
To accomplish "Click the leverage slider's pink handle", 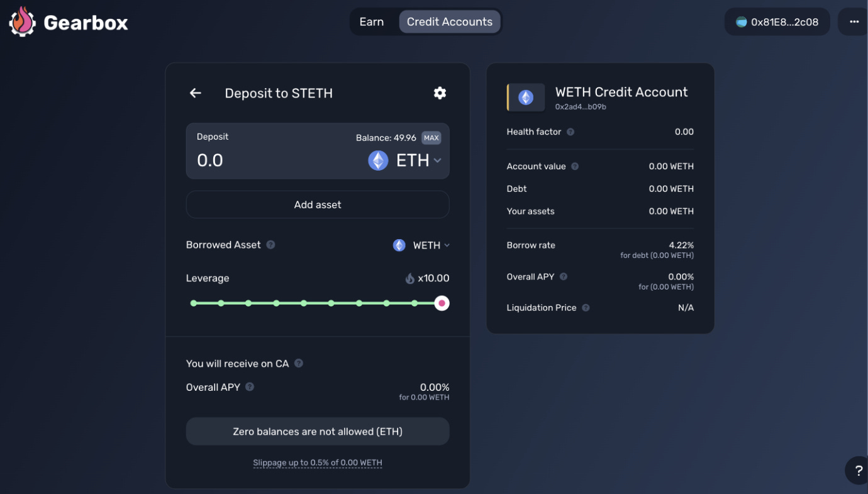I will click(442, 303).
